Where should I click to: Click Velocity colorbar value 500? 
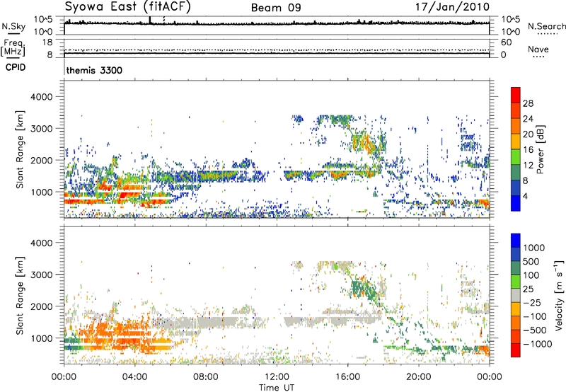(531, 262)
